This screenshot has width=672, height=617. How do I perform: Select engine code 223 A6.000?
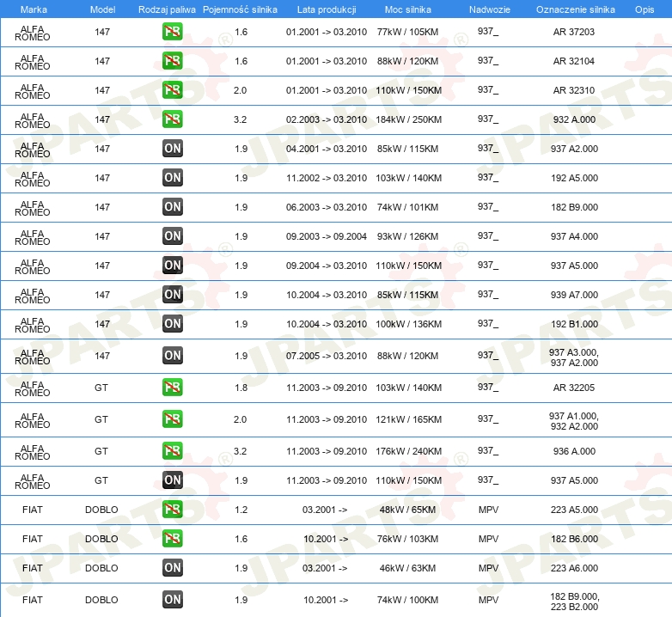[574, 568]
